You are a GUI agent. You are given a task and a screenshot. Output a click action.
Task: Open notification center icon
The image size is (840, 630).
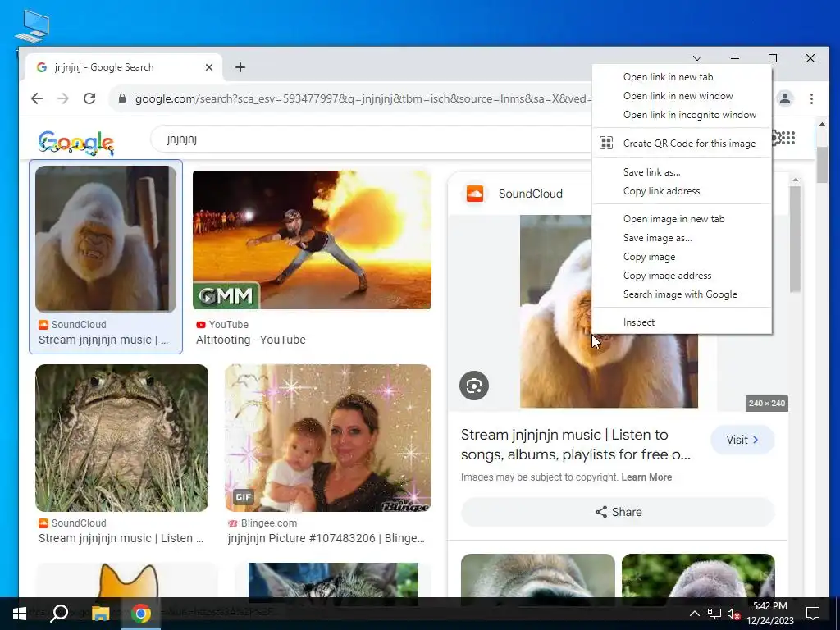coord(813,614)
